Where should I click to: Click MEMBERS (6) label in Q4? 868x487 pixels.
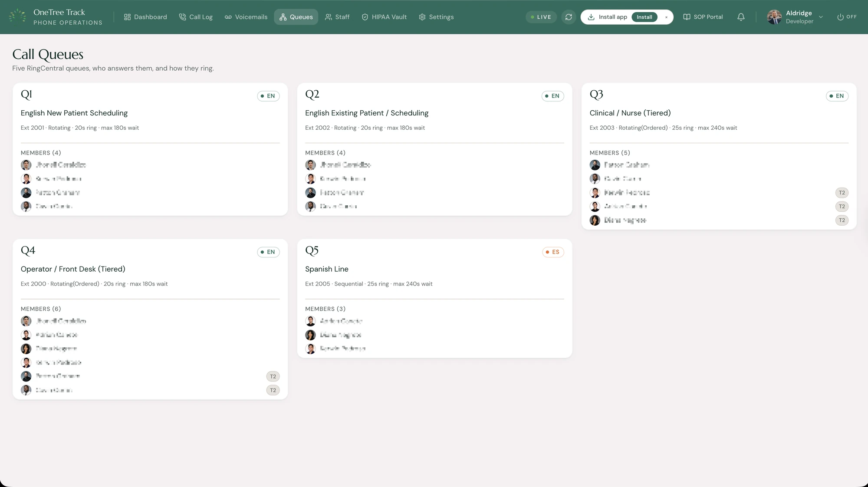(x=41, y=309)
